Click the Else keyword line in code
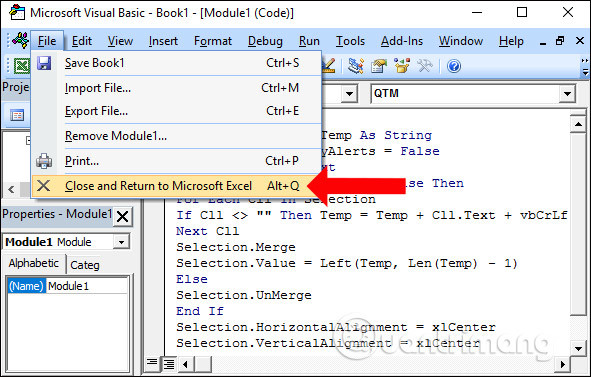Viewport: 591px width, 377px height. coord(192,279)
